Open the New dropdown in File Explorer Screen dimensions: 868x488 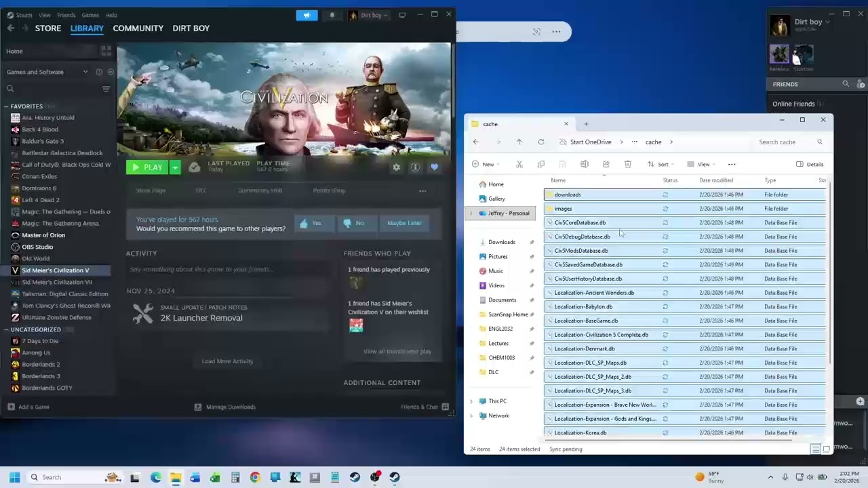pos(486,164)
